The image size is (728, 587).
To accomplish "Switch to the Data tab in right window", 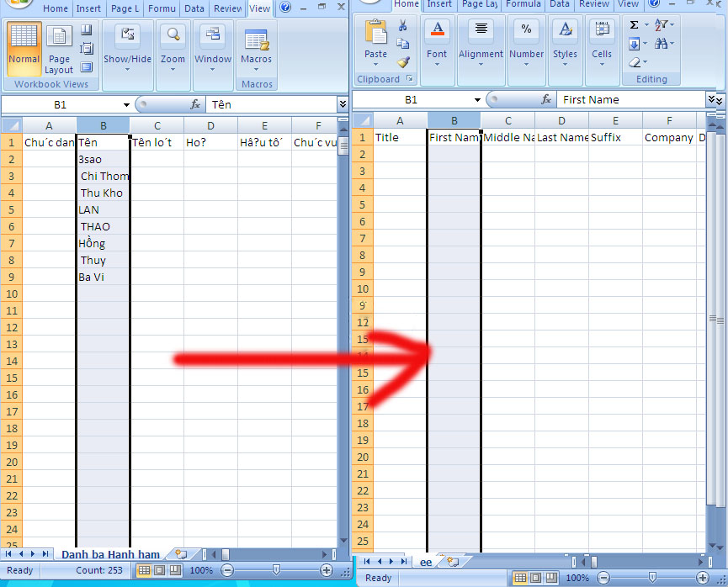I will tap(560, 4).
